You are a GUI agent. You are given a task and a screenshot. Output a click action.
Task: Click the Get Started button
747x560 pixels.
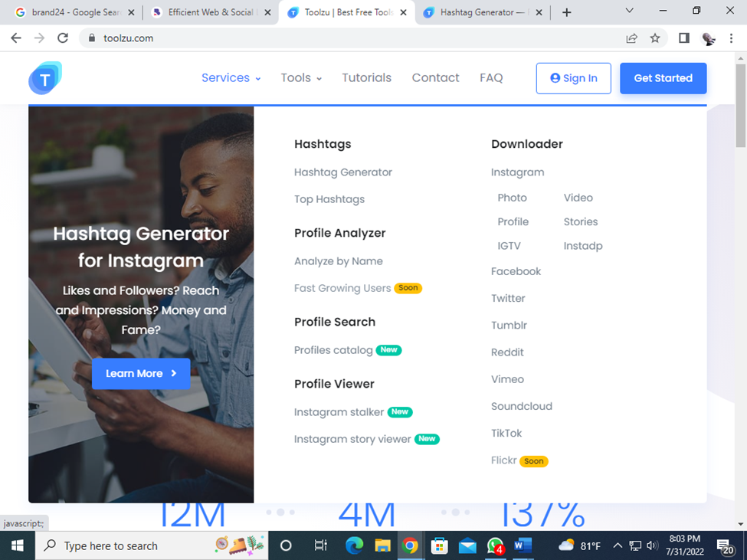663,78
